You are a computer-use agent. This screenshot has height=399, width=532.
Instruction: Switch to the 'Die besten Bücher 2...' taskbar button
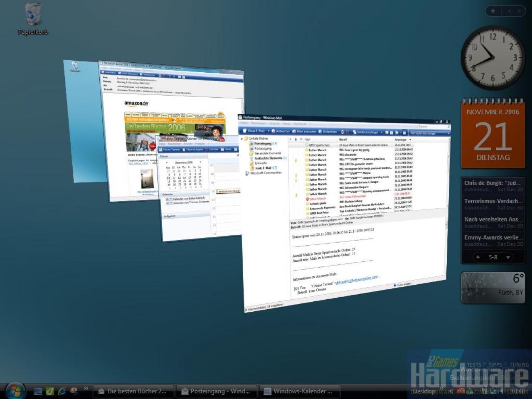coord(133,391)
